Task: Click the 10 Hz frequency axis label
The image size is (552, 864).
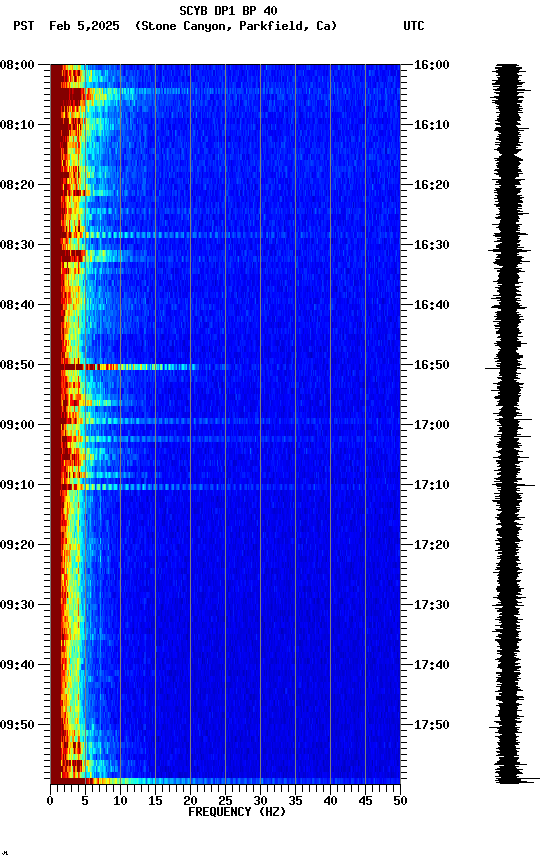Action: pyautogui.click(x=120, y=801)
